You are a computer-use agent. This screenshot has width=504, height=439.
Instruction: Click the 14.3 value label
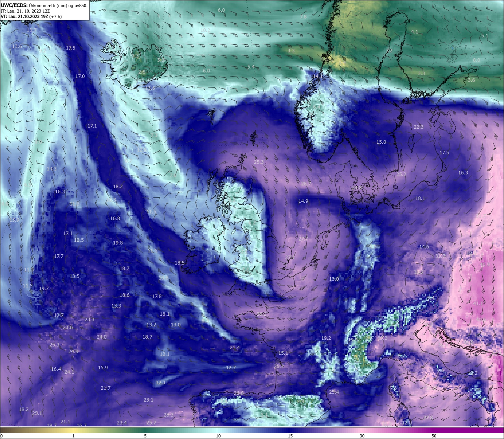point(52,169)
